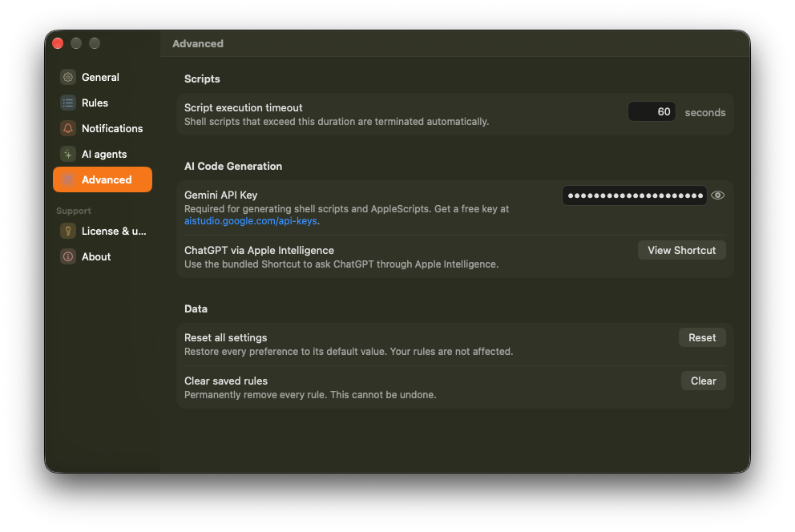Click the License key icon in sidebar
The height and width of the screenshot is (532, 795).
tap(68, 231)
